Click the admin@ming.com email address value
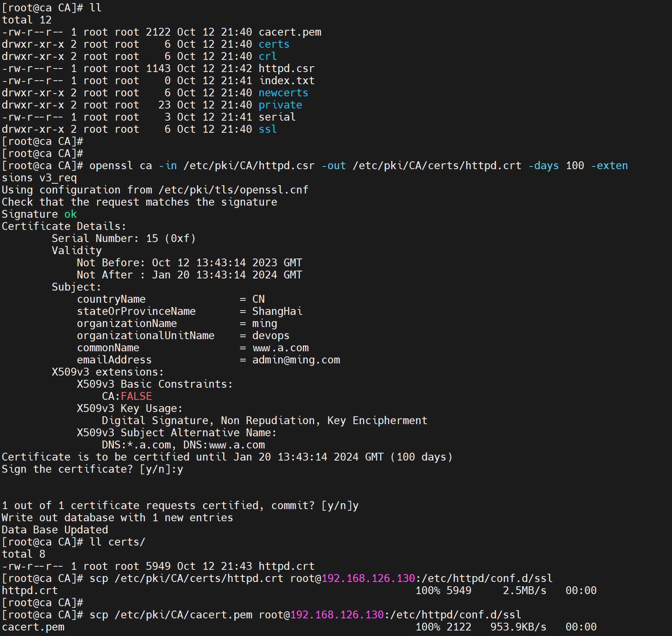Image resolution: width=672 pixels, height=636 pixels. [x=296, y=360]
